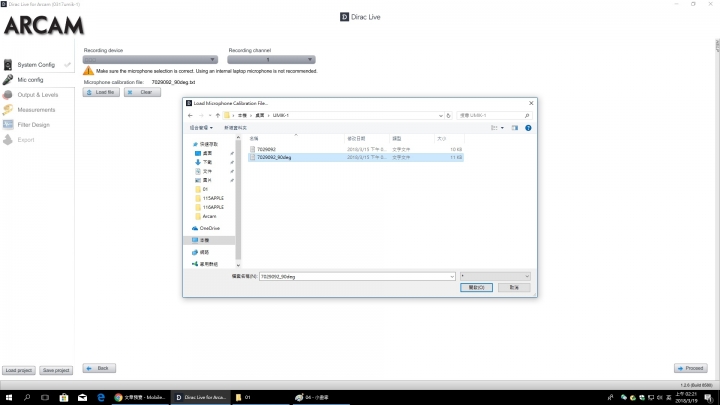Click the forward arrow in file dialog
The height and width of the screenshot is (405, 720).
201,115
